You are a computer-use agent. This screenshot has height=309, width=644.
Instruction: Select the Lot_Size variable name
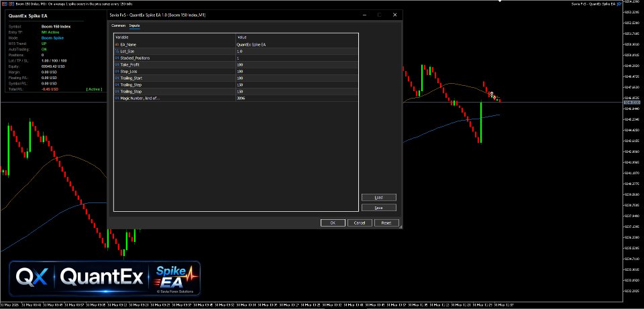coord(127,52)
